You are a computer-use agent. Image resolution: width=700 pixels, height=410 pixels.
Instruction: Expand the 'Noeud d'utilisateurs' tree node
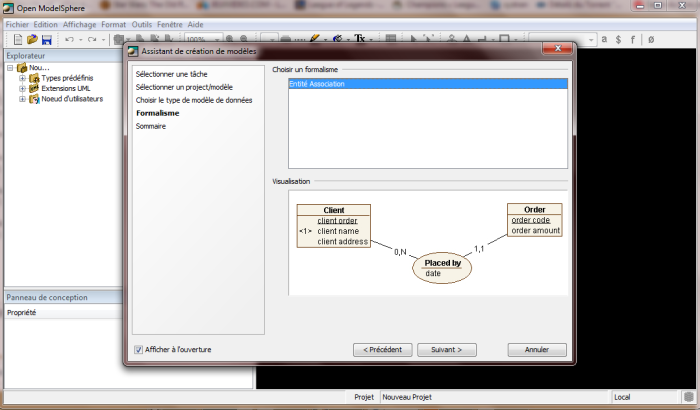point(21,99)
